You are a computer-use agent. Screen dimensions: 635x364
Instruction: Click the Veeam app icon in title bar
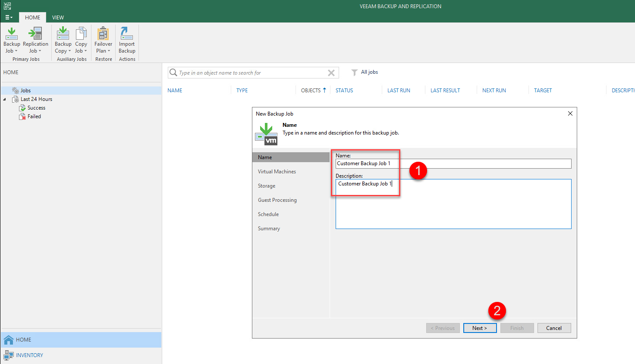pos(7,6)
